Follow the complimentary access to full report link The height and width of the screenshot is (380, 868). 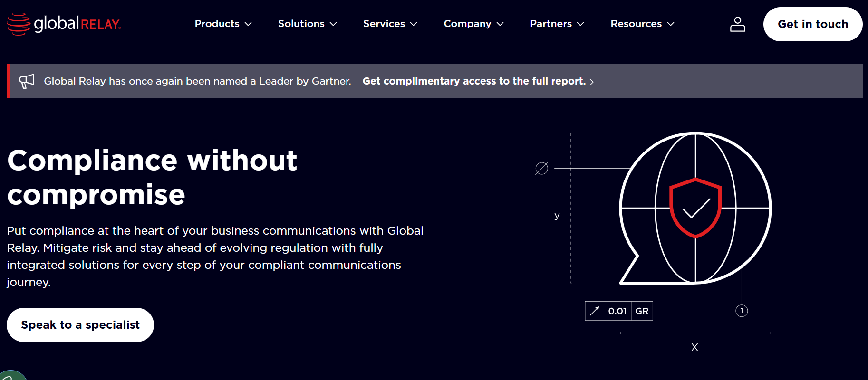click(474, 81)
